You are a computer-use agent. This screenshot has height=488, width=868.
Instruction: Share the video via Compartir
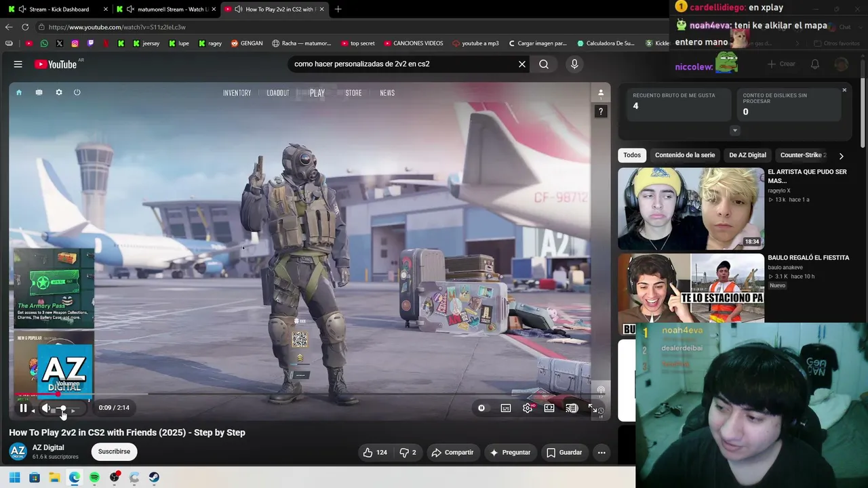(452, 453)
